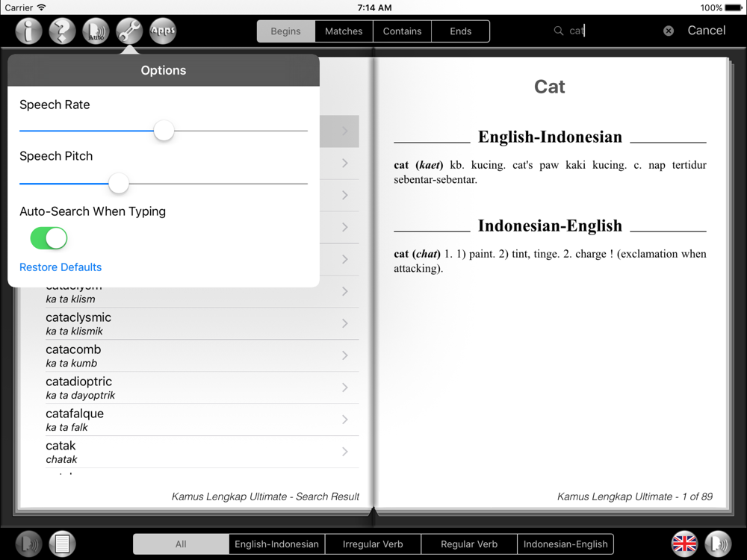The width and height of the screenshot is (747, 560).
Task: Tap the Options popover title
Action: pyautogui.click(x=164, y=70)
